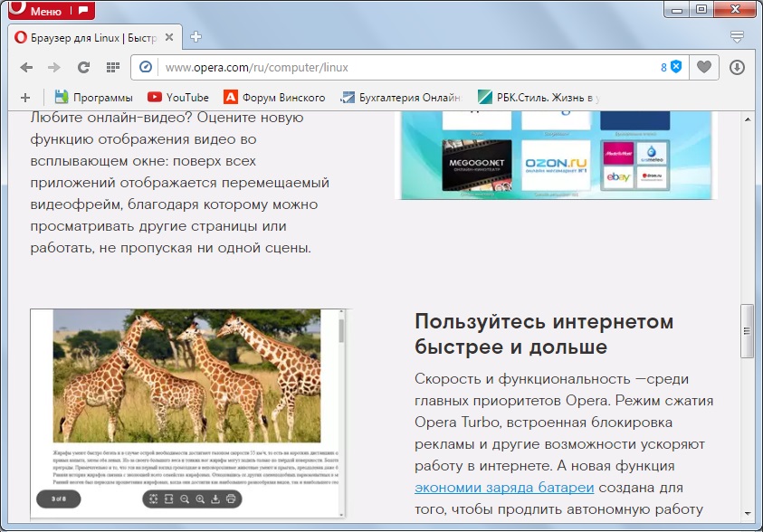Click the plus on the bookmarks bar

pos(25,98)
